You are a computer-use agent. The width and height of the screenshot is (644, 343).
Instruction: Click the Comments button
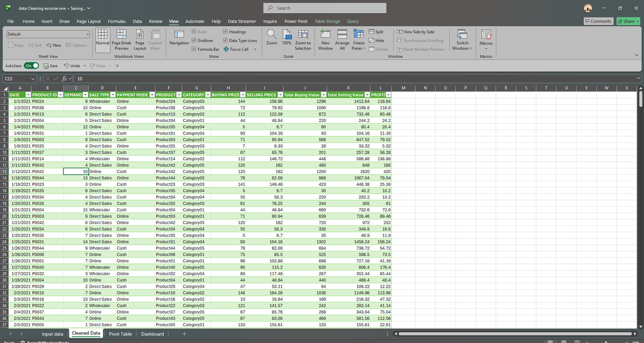(598, 22)
